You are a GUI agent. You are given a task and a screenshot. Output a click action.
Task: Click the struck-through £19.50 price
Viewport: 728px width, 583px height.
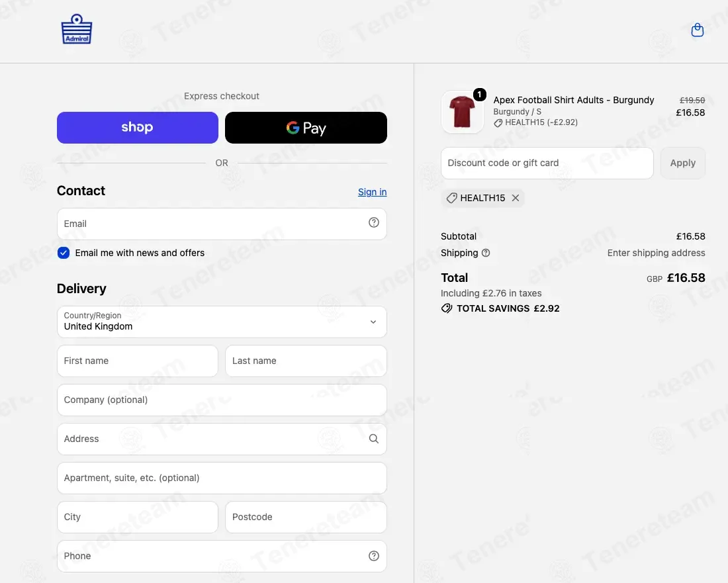[692, 101]
